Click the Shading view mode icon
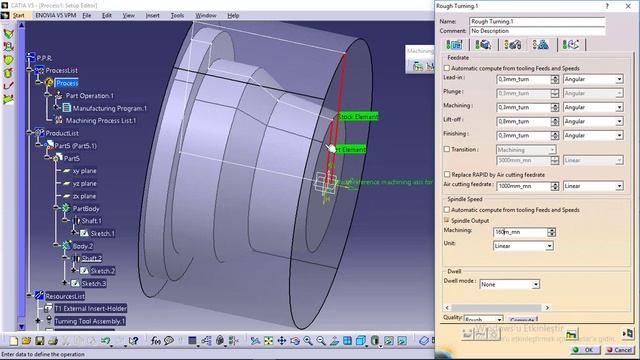This screenshot has width=640, height=360. point(375,340)
